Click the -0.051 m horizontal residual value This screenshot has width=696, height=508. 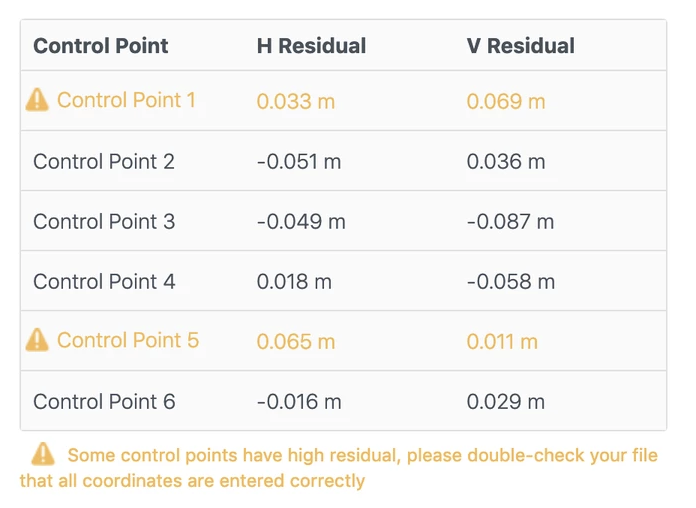point(299,162)
